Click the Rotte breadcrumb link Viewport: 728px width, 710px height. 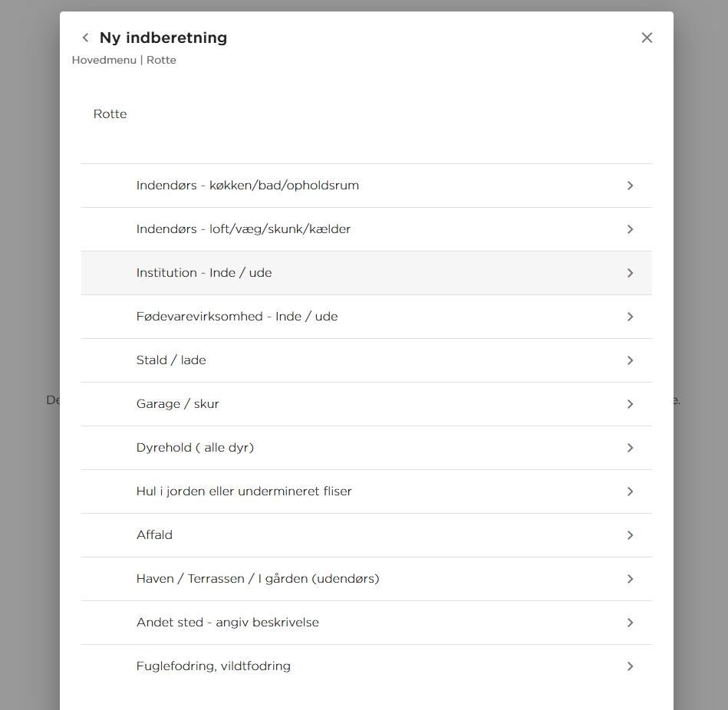(x=161, y=60)
